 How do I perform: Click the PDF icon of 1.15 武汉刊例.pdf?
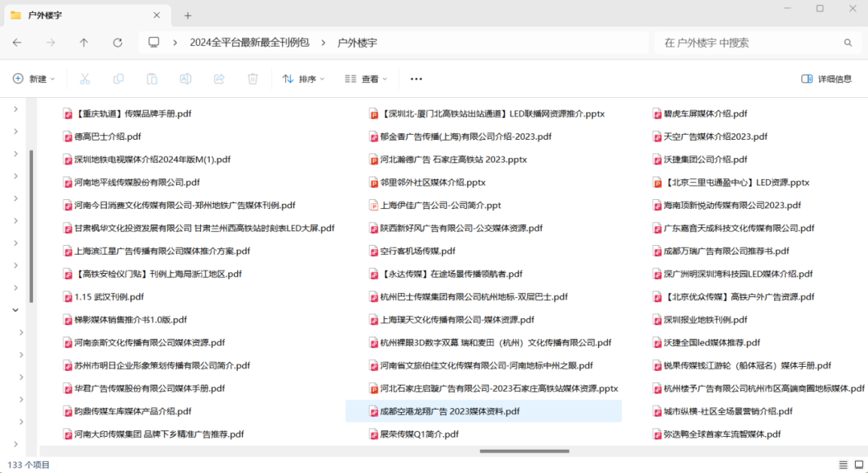point(68,297)
